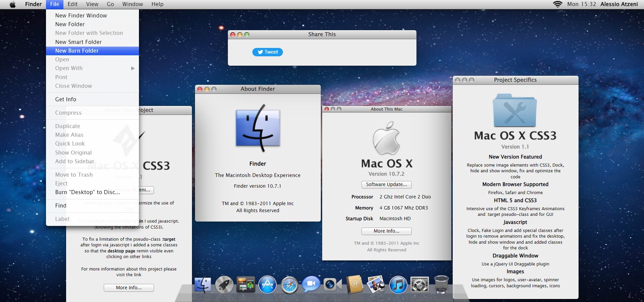This screenshot has width=644, height=302.
Task: Open the Go menu
Action: point(110,4)
